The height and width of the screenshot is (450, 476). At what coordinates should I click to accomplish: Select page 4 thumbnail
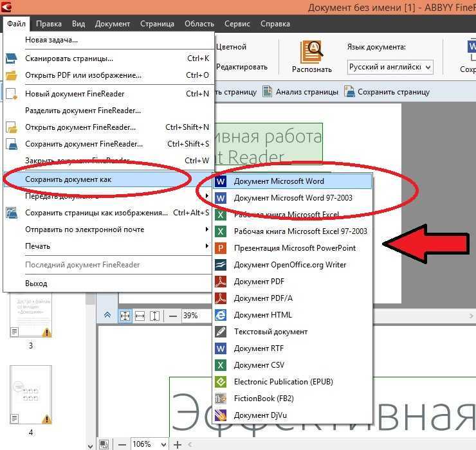[x=31, y=395]
